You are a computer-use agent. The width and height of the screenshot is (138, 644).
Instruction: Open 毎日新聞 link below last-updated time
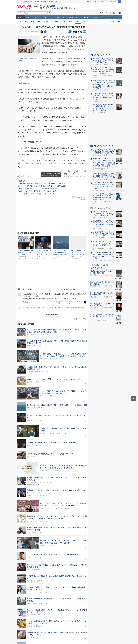click(84, 199)
